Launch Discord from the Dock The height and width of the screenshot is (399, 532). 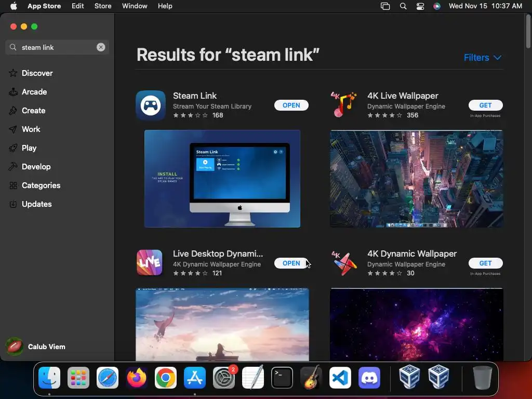369,378
